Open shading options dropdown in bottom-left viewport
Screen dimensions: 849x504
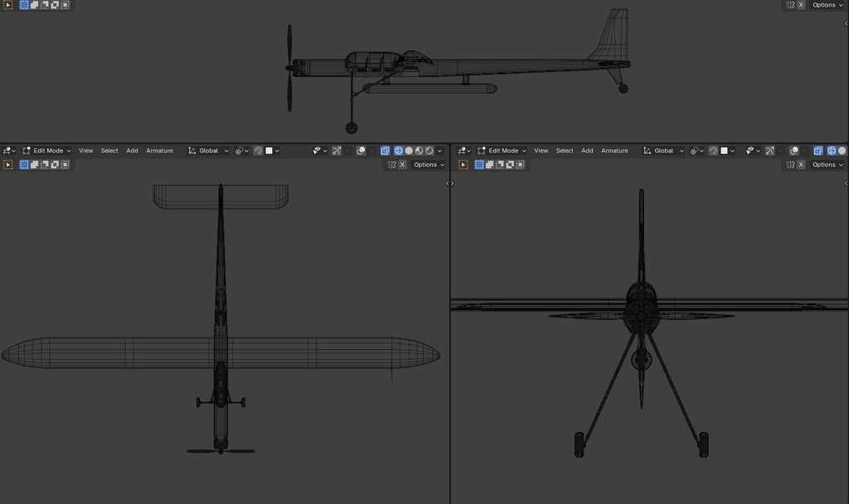click(x=439, y=151)
